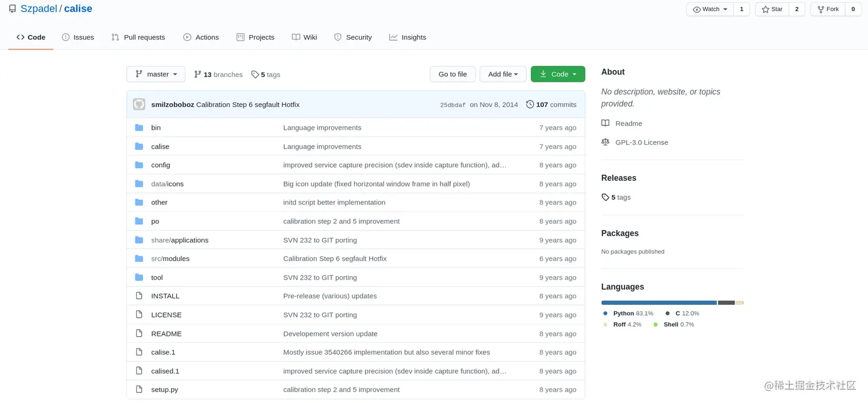The image size is (868, 403).
Task: Click the Readme book icon in About
Action: click(x=605, y=123)
